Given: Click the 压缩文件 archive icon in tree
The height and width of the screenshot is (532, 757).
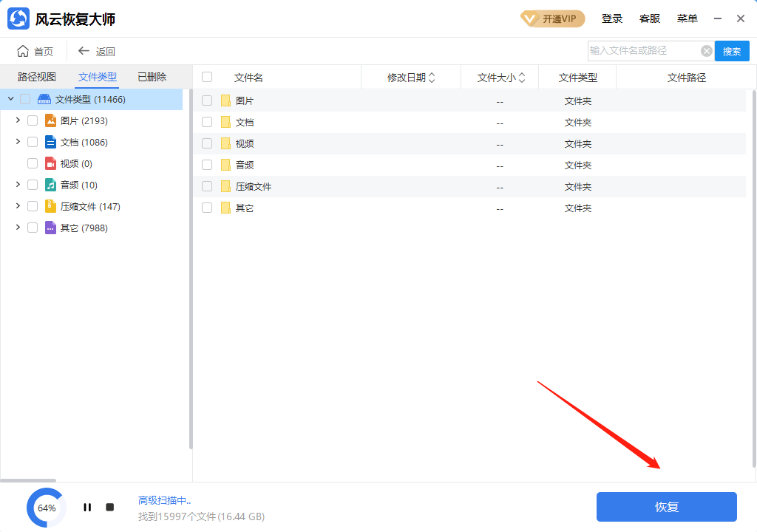Looking at the screenshot, I should point(50,206).
